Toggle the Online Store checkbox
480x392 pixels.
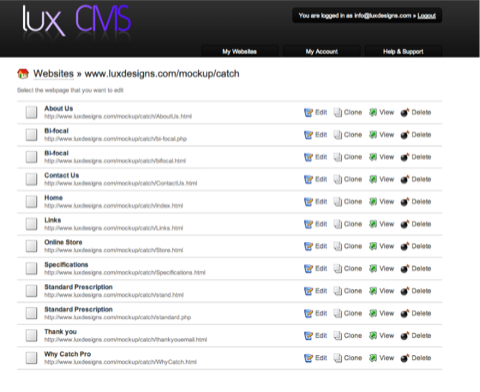(x=32, y=246)
